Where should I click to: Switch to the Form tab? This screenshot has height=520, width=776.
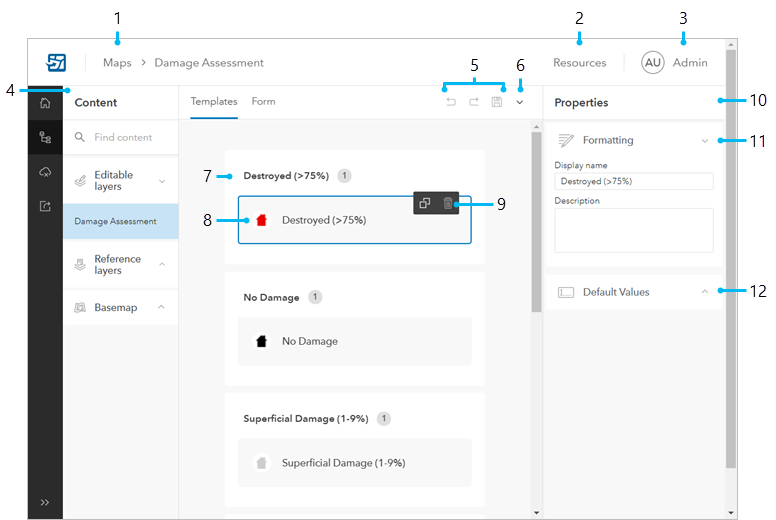(x=263, y=101)
